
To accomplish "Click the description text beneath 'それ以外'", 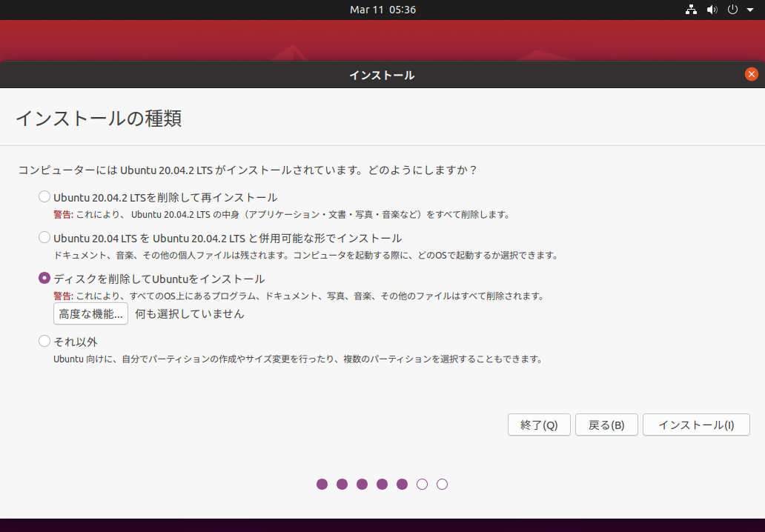I will pyautogui.click(x=297, y=359).
